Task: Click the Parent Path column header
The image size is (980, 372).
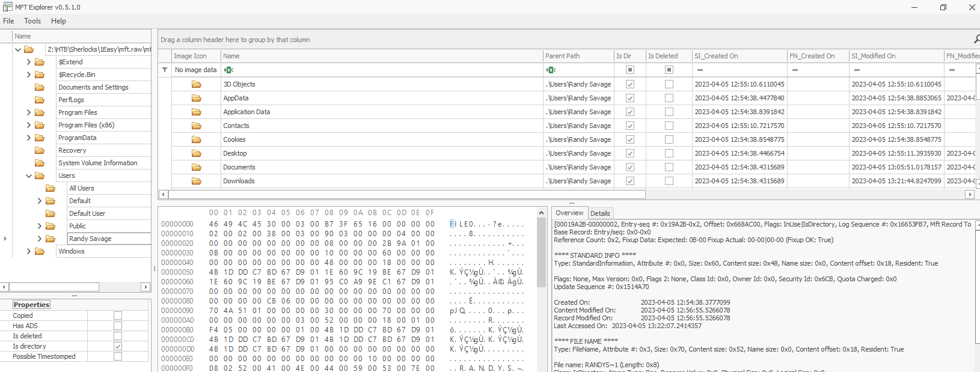Action: [x=563, y=56]
